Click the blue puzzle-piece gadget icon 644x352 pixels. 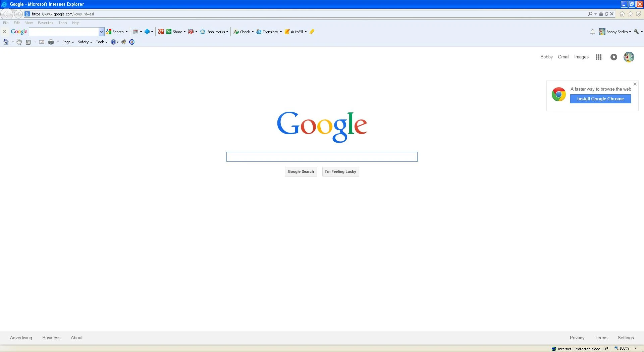coord(147,32)
